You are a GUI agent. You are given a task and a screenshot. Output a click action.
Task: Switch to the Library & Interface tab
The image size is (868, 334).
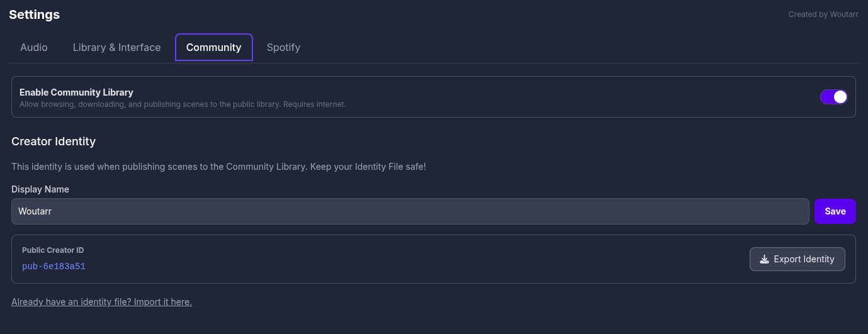pos(116,47)
